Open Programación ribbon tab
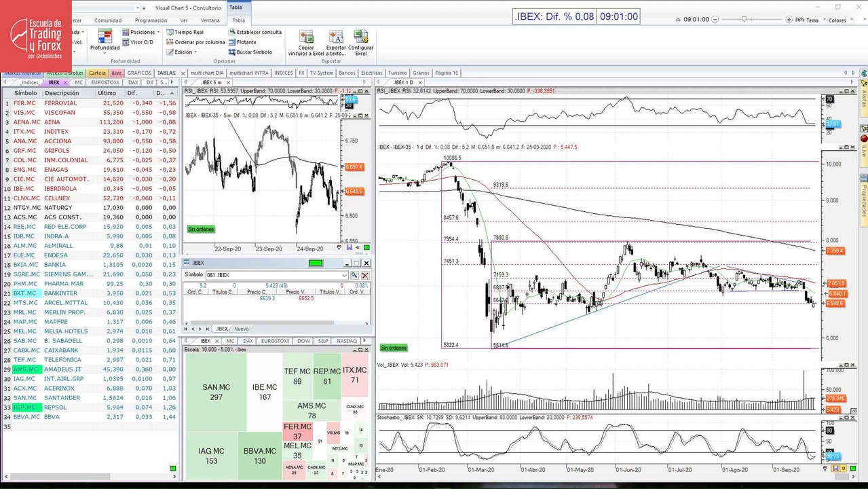The height and width of the screenshot is (489, 868). coord(151,20)
